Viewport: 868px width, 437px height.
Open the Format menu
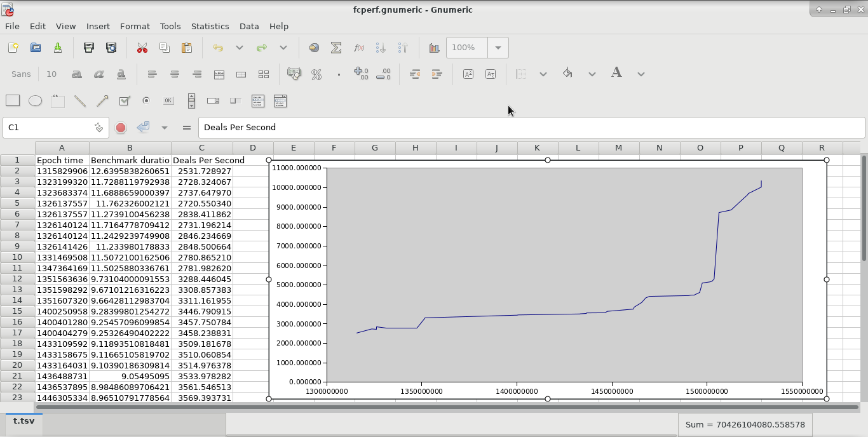(x=135, y=26)
